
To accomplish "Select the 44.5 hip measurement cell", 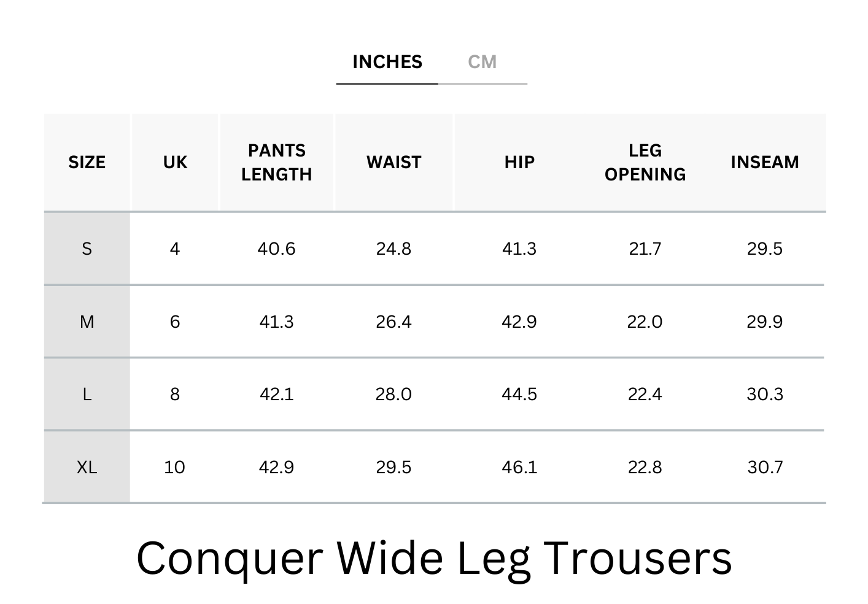I will click(x=519, y=394).
